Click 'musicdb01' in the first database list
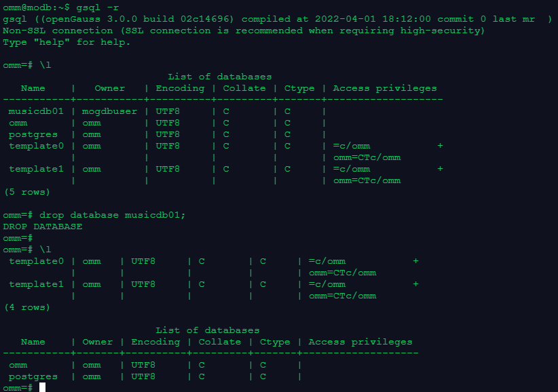The width and height of the screenshot is (558, 392). (x=36, y=112)
